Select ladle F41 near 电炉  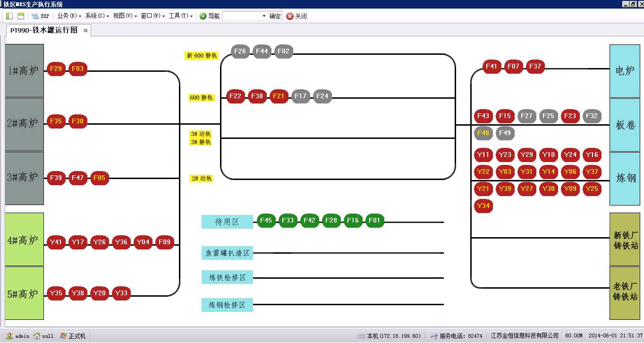point(491,67)
